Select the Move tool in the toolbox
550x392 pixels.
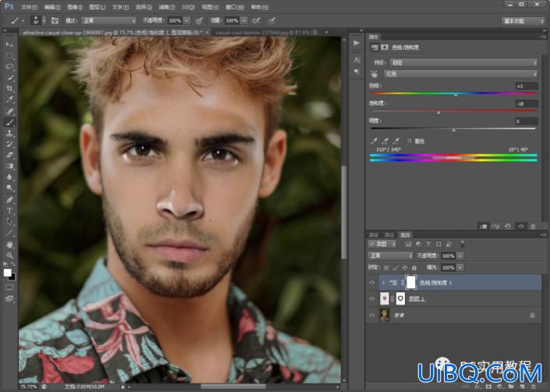(9, 44)
